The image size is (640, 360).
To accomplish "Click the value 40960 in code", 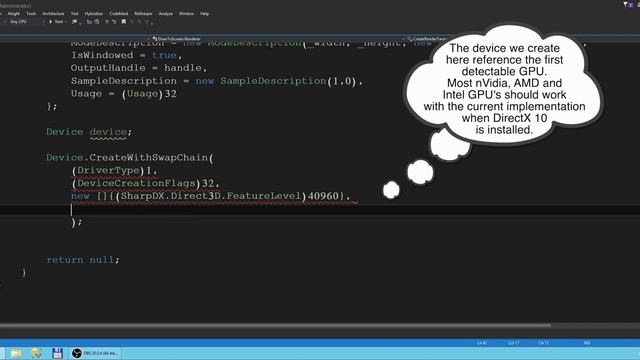I will coord(323,196).
